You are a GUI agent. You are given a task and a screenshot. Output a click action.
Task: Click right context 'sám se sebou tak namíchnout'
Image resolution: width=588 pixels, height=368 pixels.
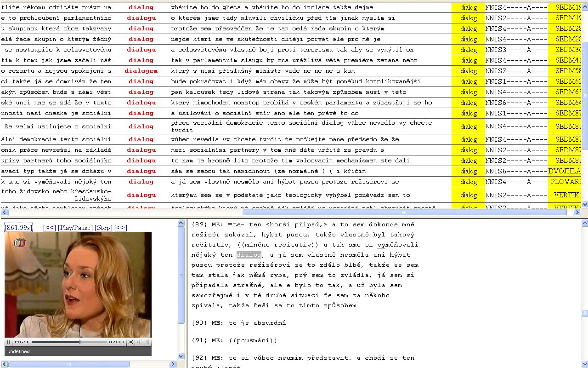[221, 171]
